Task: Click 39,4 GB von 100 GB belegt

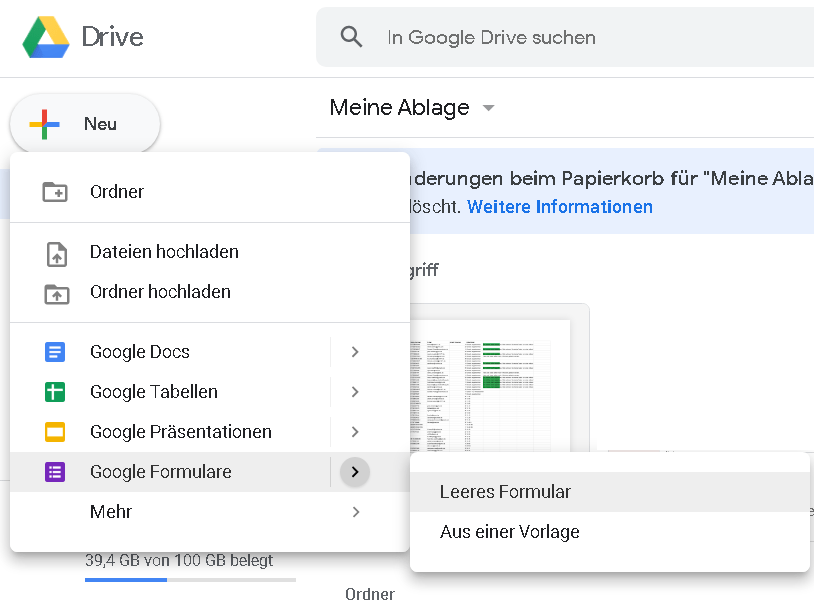Action: pos(179,560)
